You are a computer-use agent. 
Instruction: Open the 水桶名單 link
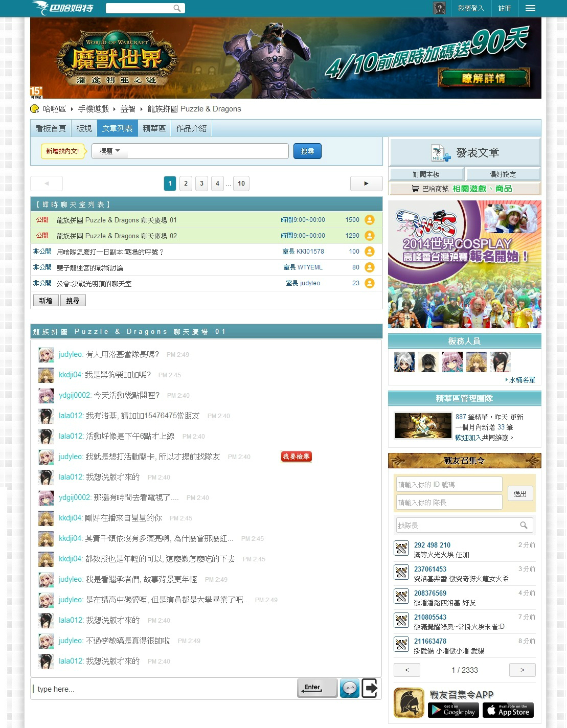521,380
